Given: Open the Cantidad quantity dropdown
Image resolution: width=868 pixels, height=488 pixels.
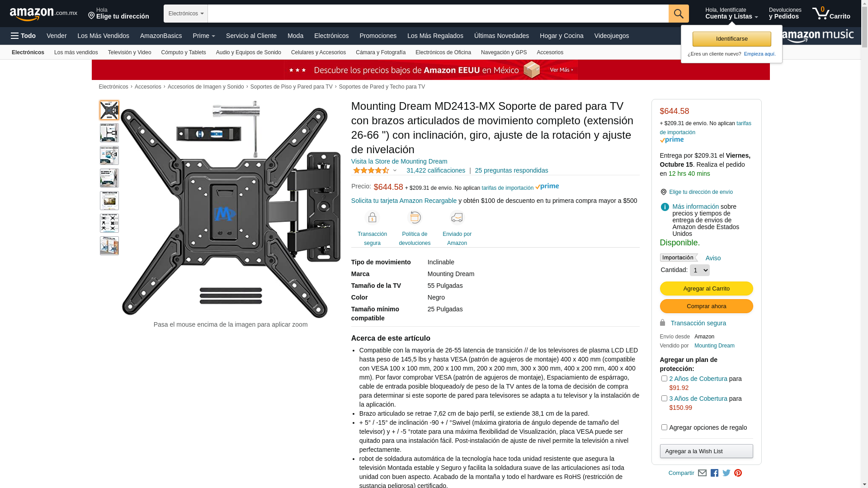Looking at the screenshot, I should tap(700, 270).
